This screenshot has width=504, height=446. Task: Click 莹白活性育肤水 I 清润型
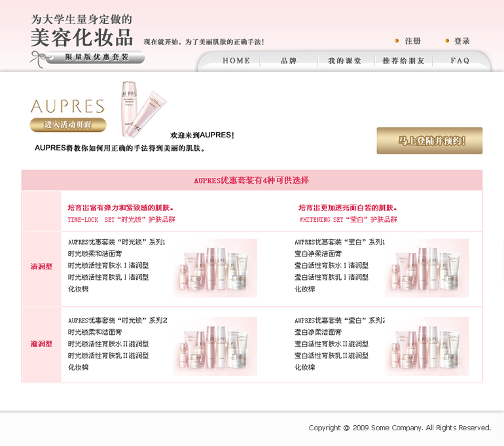(331, 266)
